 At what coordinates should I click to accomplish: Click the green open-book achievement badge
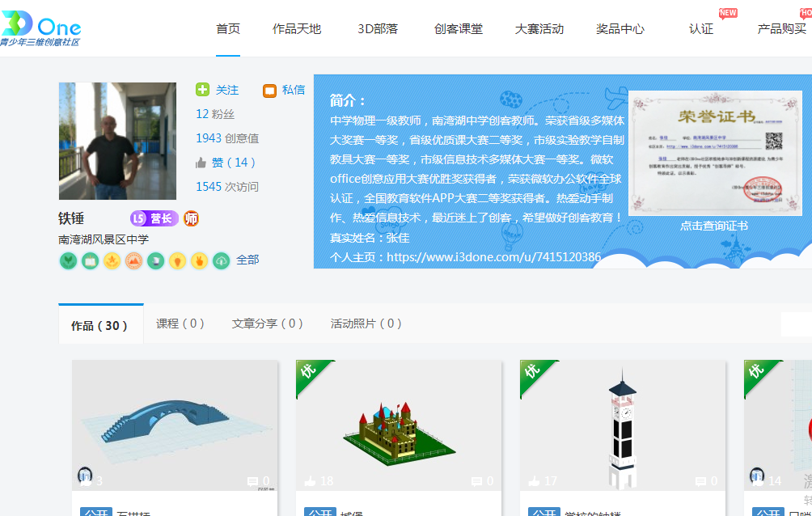coord(90,260)
